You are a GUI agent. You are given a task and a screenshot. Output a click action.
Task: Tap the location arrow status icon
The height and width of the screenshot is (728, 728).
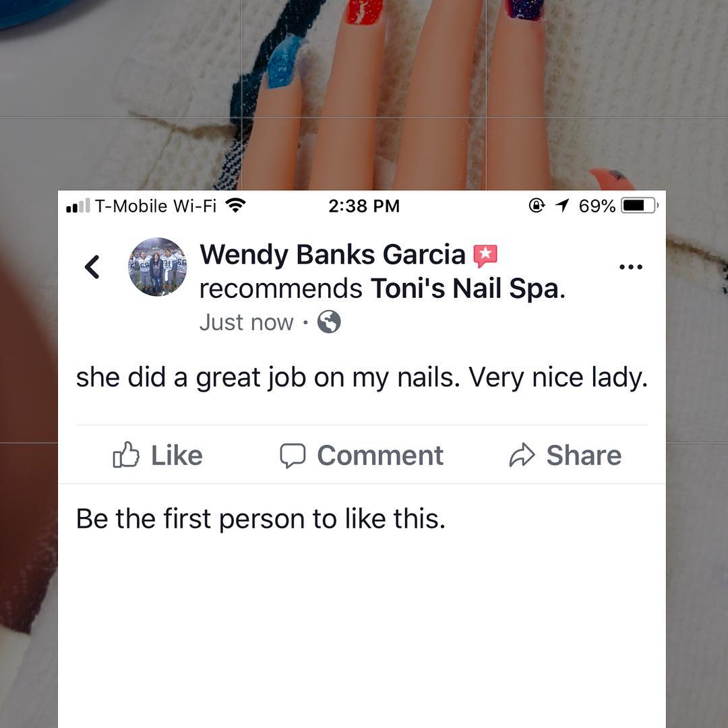pyautogui.click(x=562, y=205)
